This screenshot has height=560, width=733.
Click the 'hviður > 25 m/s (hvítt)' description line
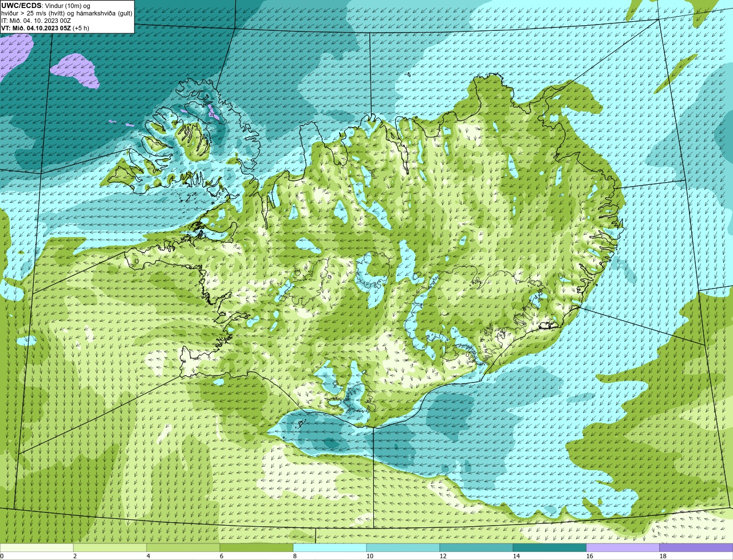click(x=67, y=13)
